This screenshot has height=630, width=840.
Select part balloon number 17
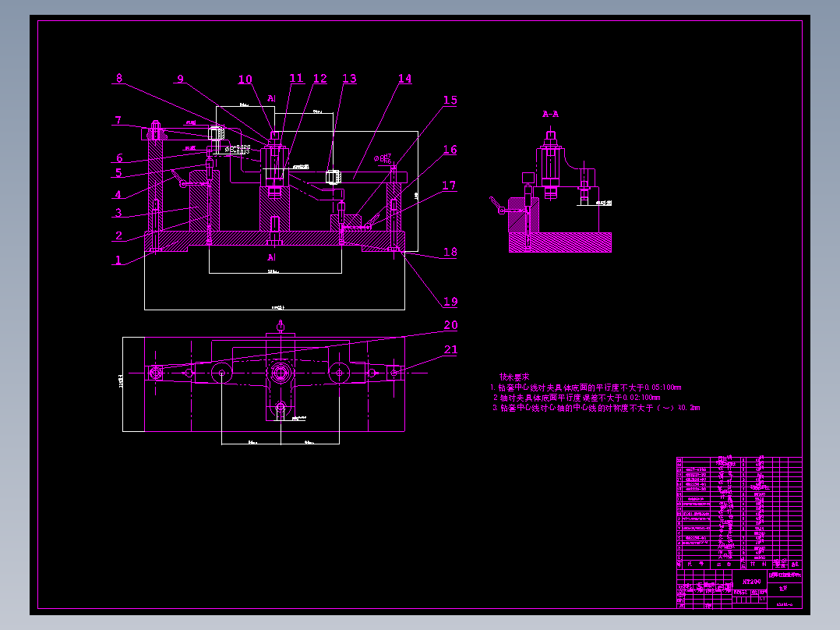point(449,186)
